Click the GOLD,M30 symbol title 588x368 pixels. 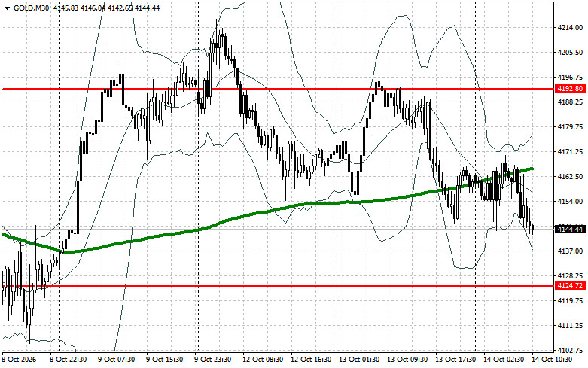(31, 8)
